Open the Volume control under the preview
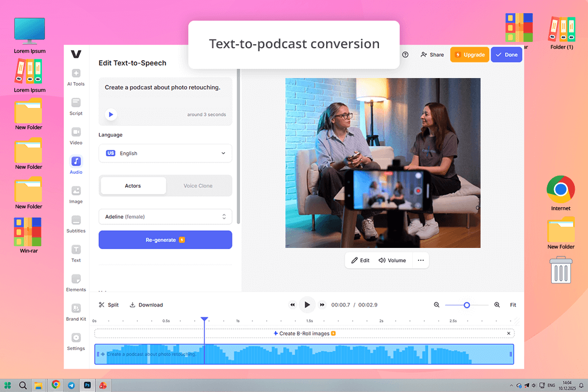Image resolution: width=588 pixels, height=392 pixels. 392,260
